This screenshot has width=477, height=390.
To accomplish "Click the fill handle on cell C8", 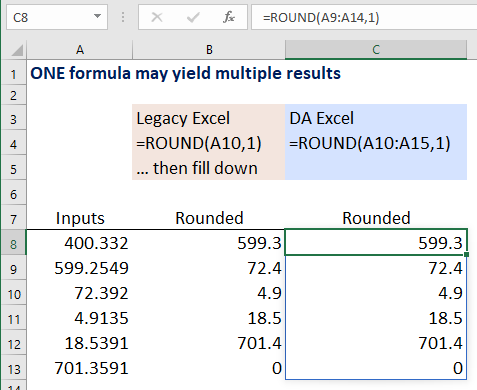I will coord(467,255).
